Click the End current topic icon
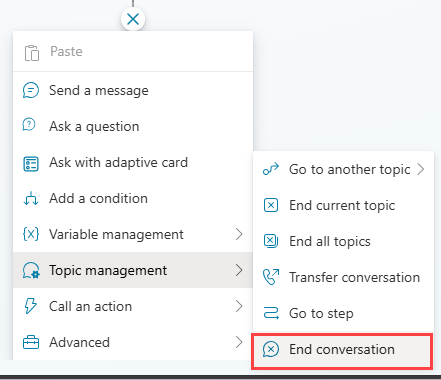The image size is (441, 380). pos(271,205)
